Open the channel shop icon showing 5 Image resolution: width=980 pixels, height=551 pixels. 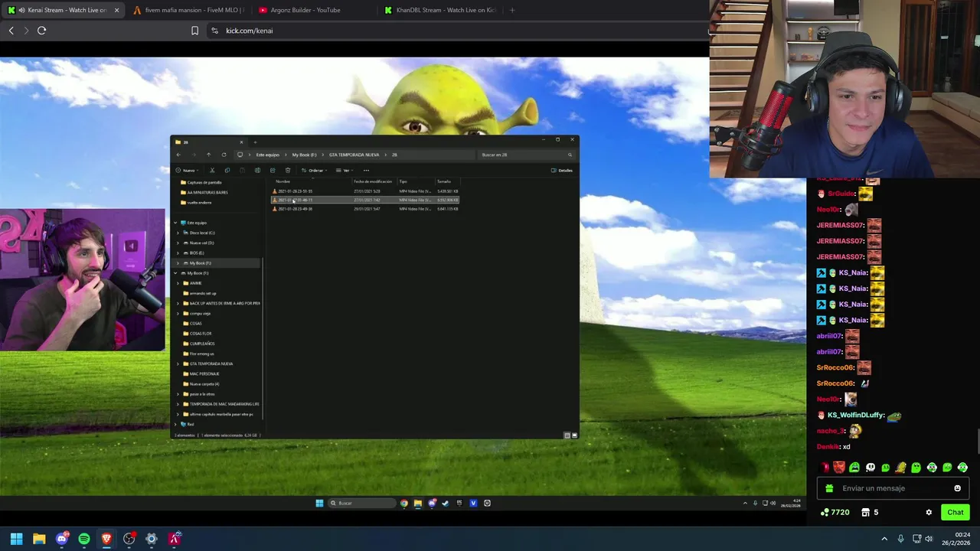[x=870, y=512]
